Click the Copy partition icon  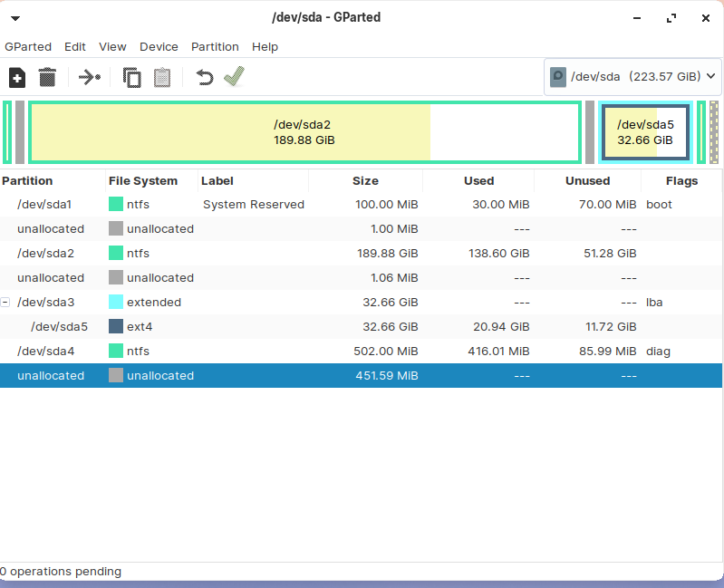131,78
